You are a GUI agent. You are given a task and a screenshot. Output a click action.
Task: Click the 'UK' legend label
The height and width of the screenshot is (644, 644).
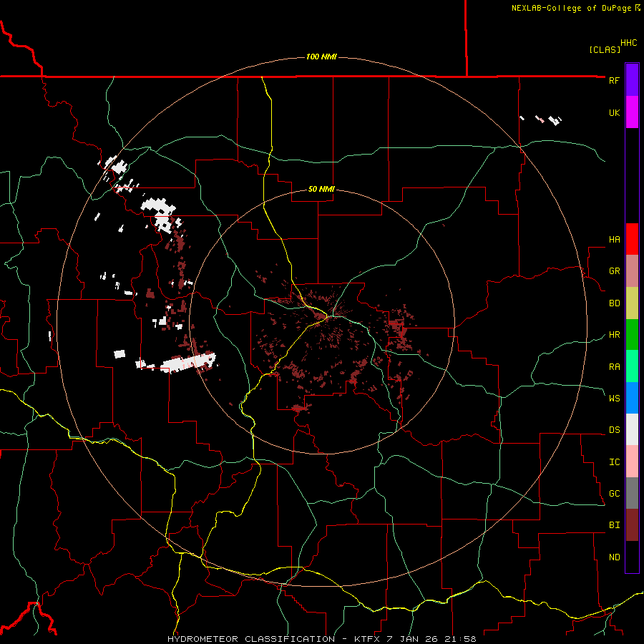pyautogui.click(x=614, y=112)
